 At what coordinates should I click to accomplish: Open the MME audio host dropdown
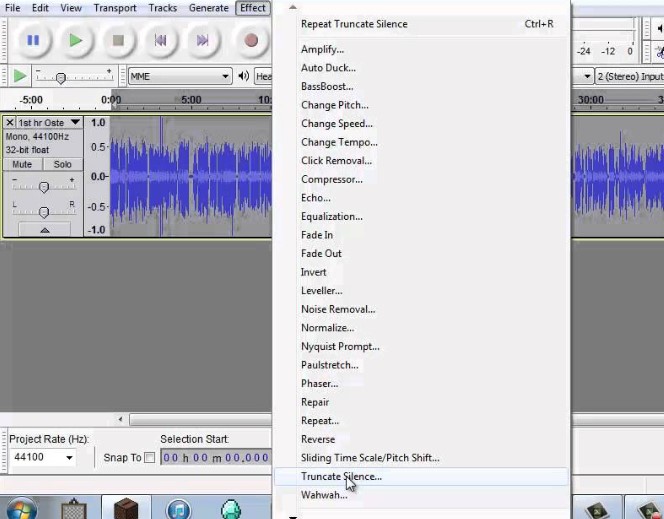[180, 76]
